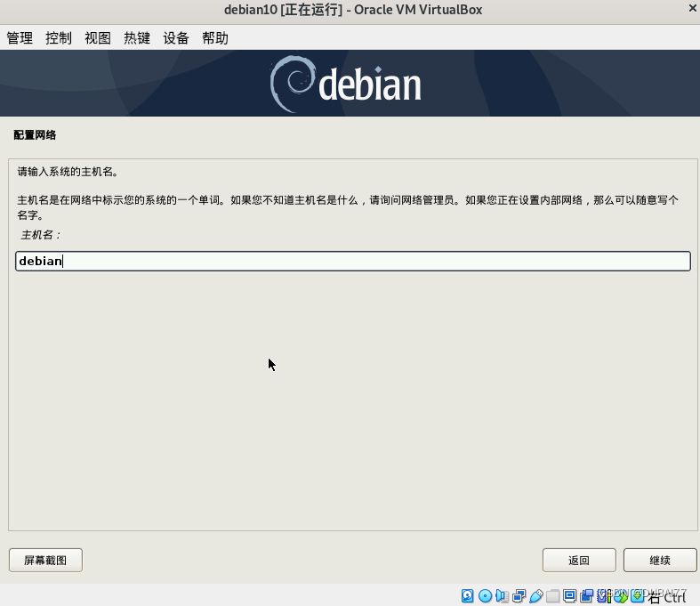This screenshot has width=700, height=606.
Task: Focus the 主机名 input field
Action: 353,261
